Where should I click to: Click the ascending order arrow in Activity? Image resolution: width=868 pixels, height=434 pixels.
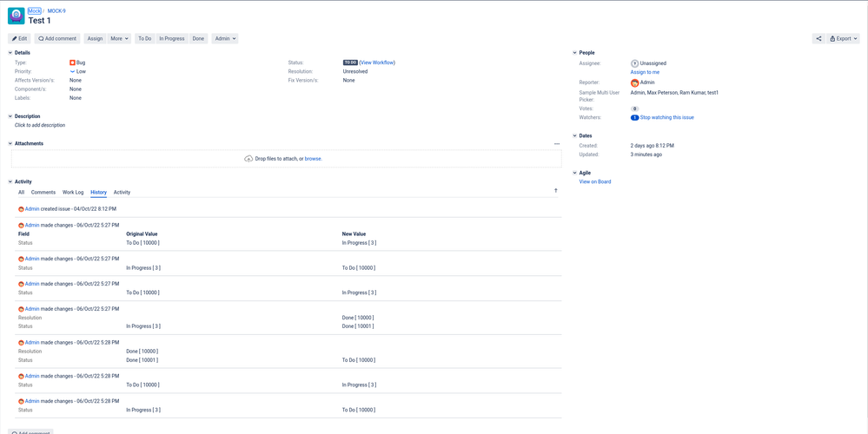(x=556, y=191)
